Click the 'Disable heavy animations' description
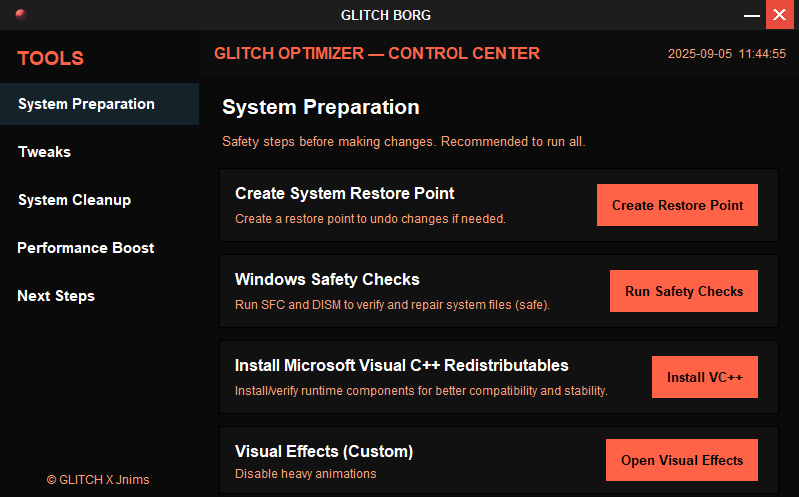Image resolution: width=799 pixels, height=497 pixels. coord(306,474)
